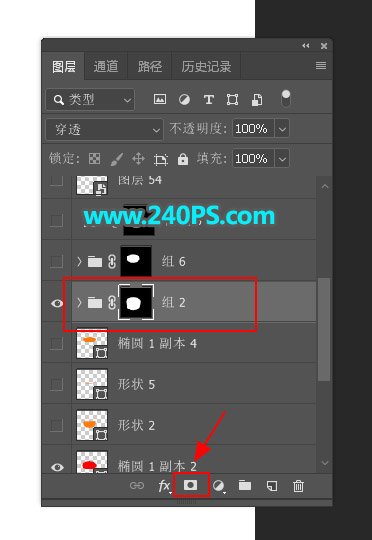372x540 pixels.
Task: Collapse the panel with double-arrow icon
Action: click(306, 46)
